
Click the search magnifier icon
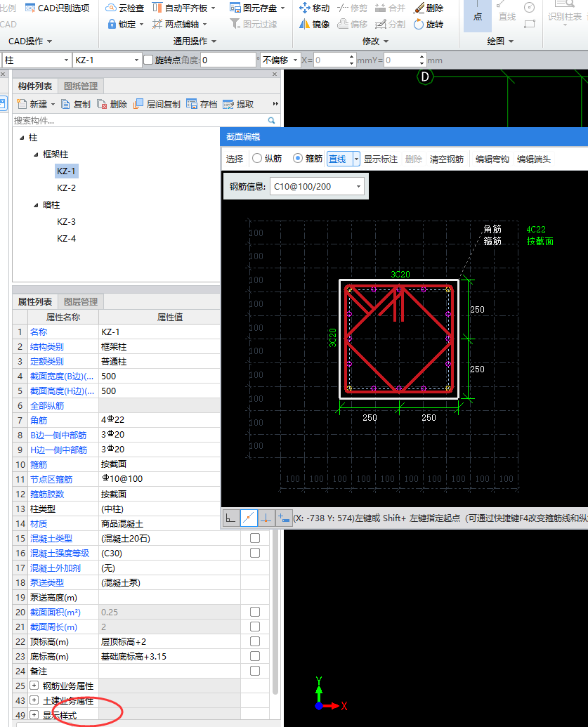[x=271, y=121]
